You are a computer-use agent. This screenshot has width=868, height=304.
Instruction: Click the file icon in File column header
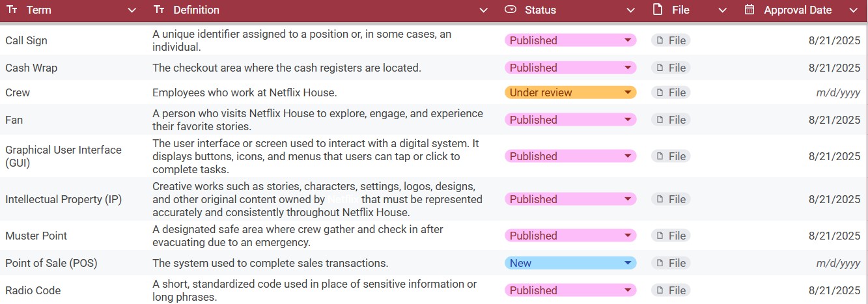click(658, 10)
